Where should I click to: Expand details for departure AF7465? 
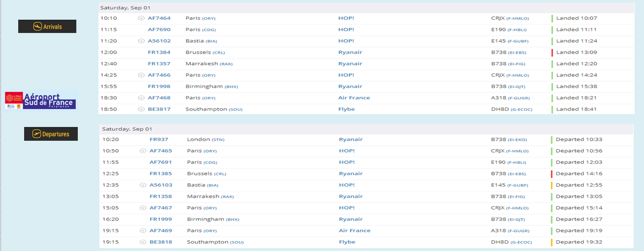pos(143,151)
